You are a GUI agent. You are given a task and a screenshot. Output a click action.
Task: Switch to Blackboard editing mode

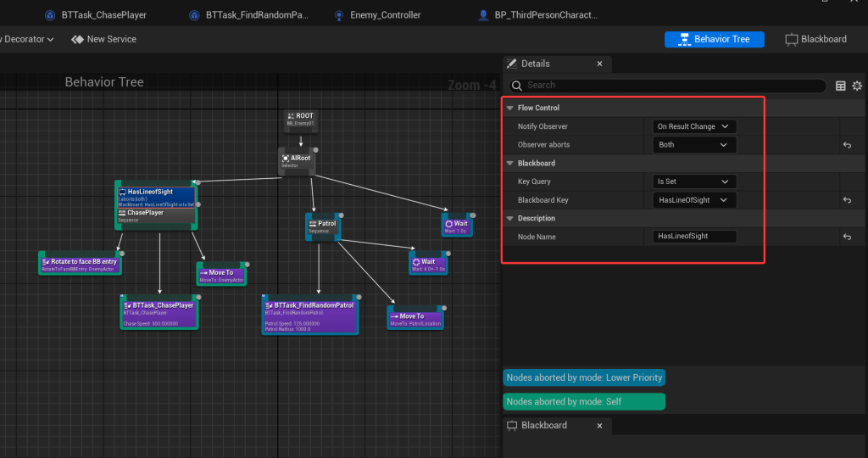[815, 39]
